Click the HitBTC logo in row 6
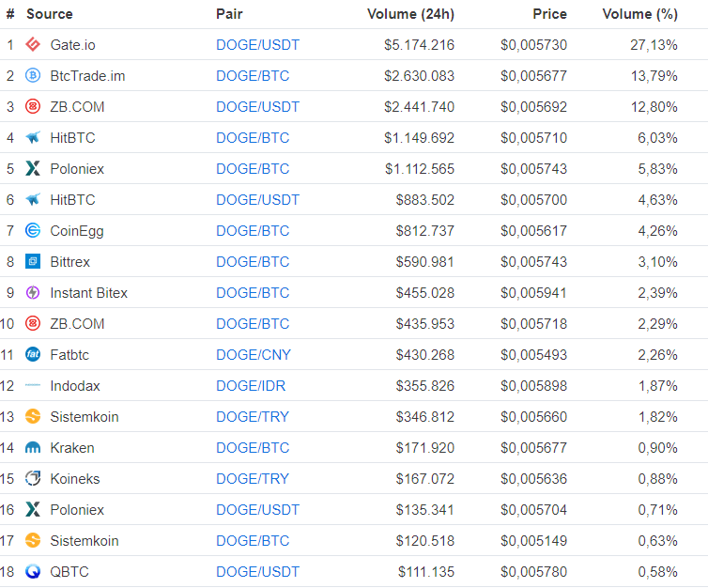Viewport: 708px width, 588px height. (33, 199)
